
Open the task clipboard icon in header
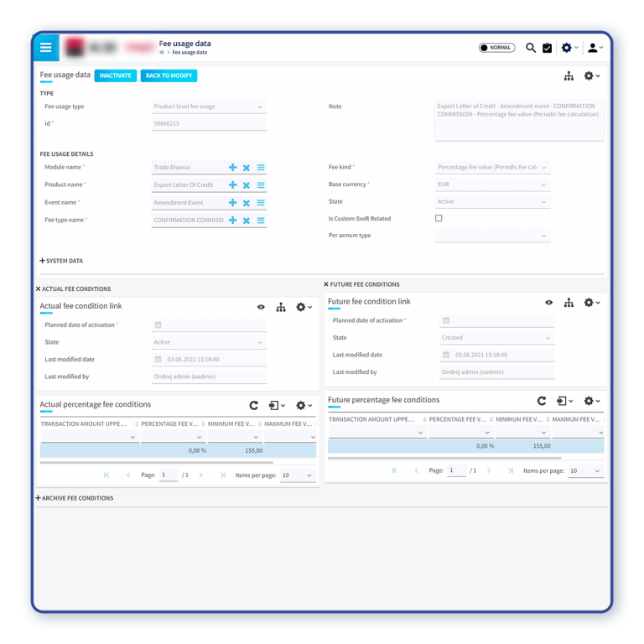point(548,48)
